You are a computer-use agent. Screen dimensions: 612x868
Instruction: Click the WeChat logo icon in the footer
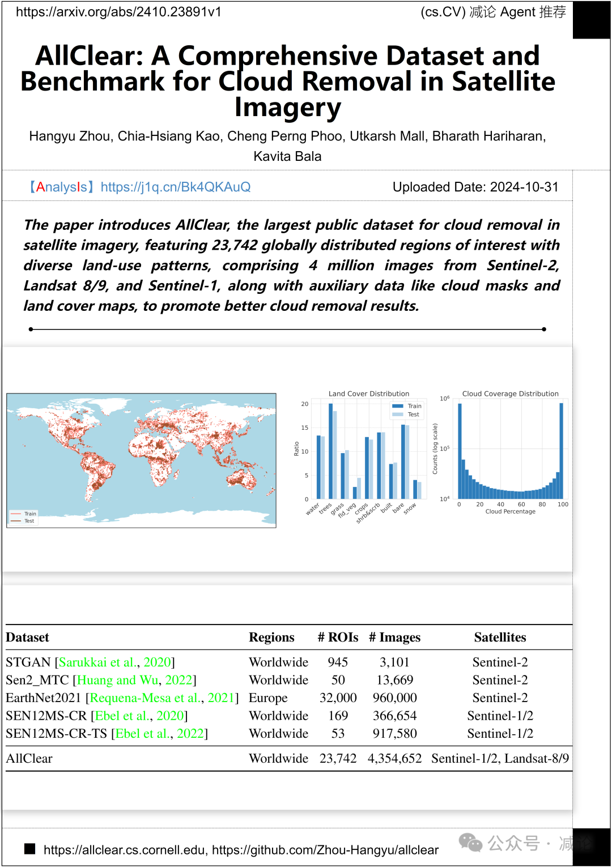click(x=470, y=843)
